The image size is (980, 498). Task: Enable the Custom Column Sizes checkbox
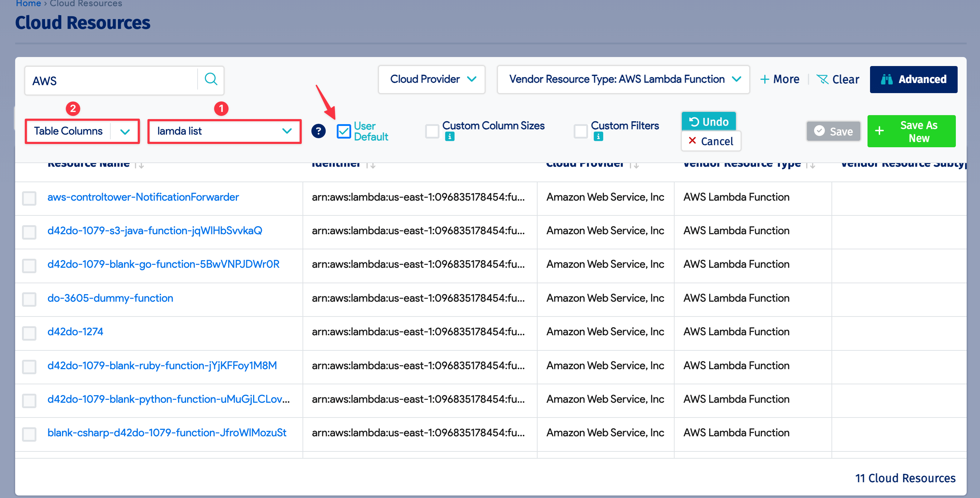(432, 131)
